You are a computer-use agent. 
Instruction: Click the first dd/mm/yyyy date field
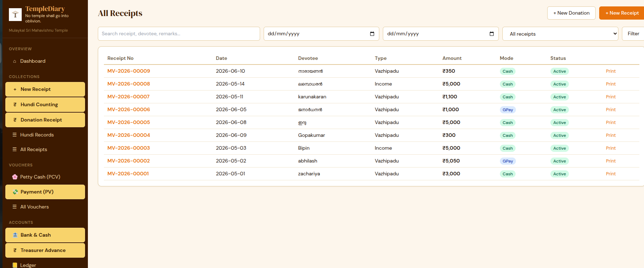[x=321, y=34]
